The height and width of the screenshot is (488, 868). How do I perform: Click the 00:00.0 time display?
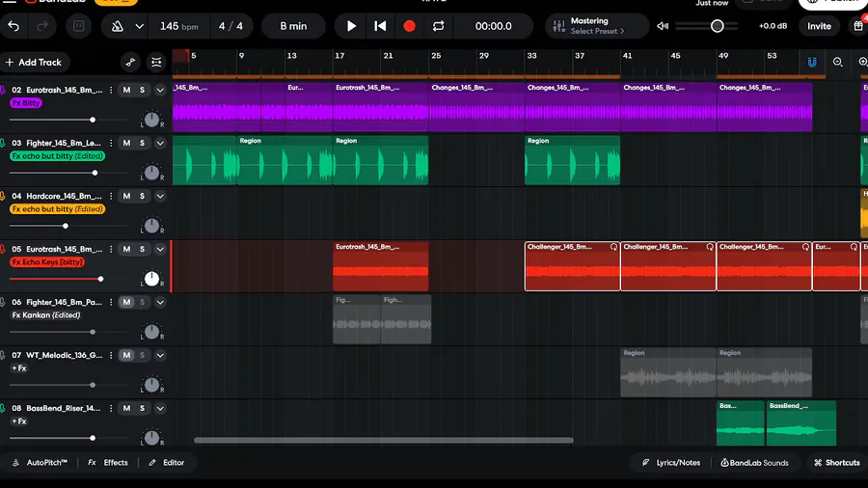pos(493,26)
